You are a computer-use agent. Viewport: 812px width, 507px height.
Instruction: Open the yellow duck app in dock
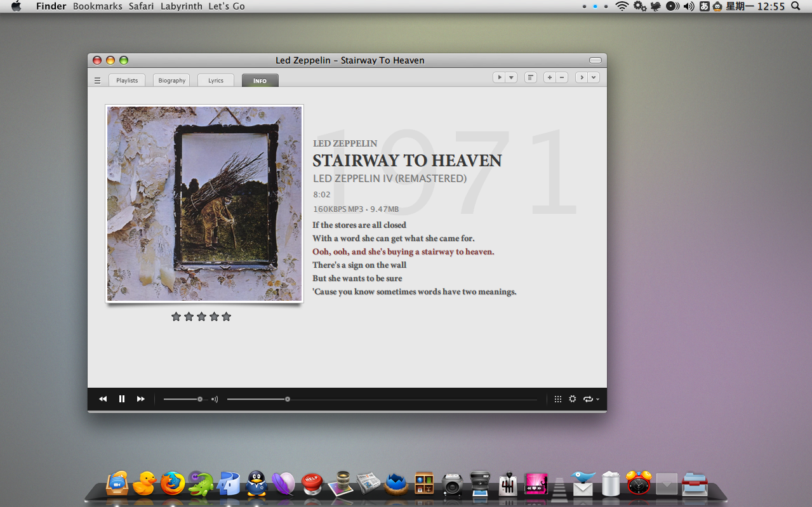click(144, 484)
